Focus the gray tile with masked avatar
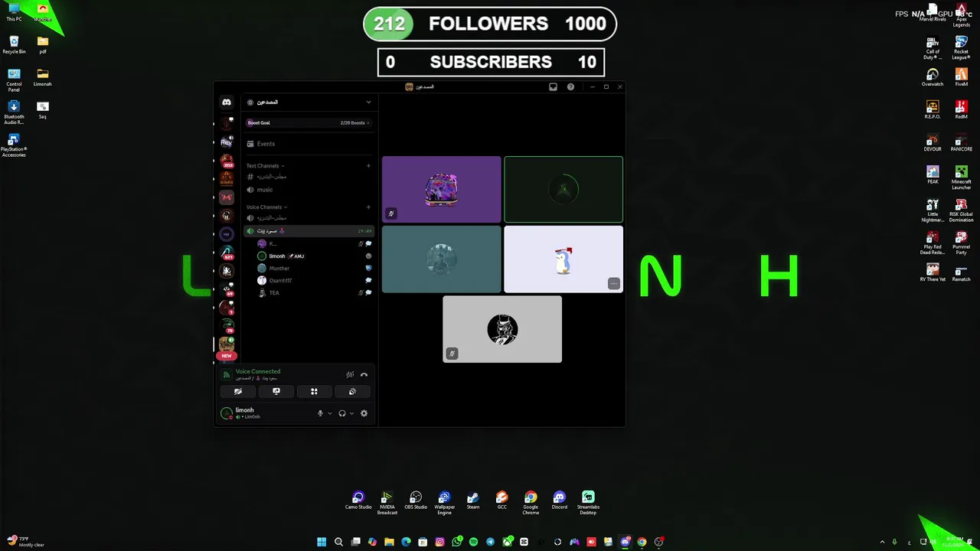980x551 pixels. 502,329
